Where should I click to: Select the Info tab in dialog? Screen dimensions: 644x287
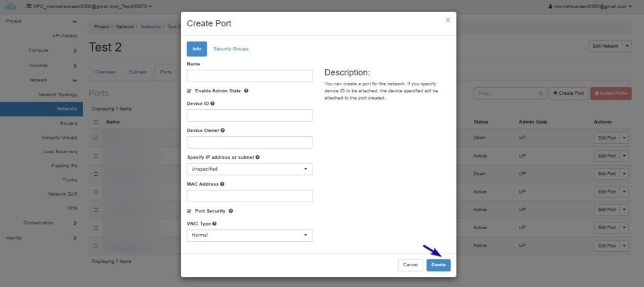197,49
